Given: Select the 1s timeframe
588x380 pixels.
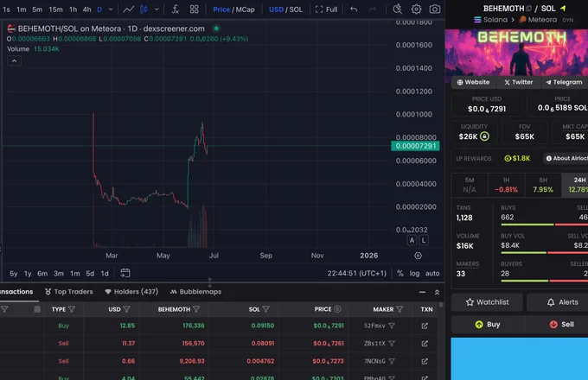Looking at the screenshot, I should coord(6,9).
